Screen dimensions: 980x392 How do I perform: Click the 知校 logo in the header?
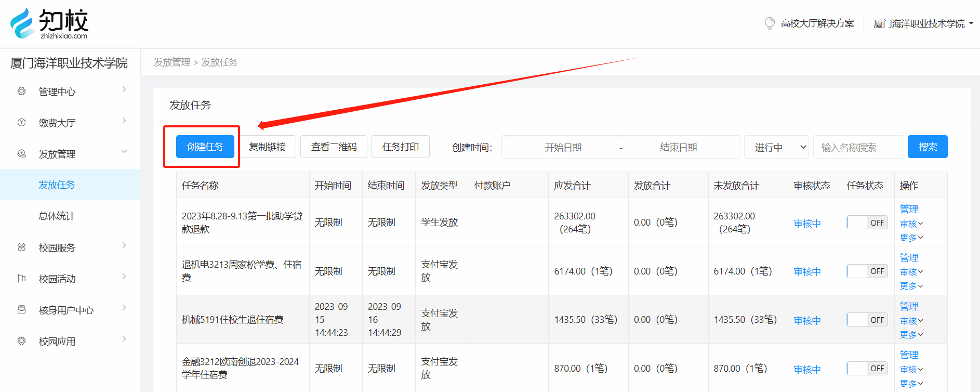[49, 23]
